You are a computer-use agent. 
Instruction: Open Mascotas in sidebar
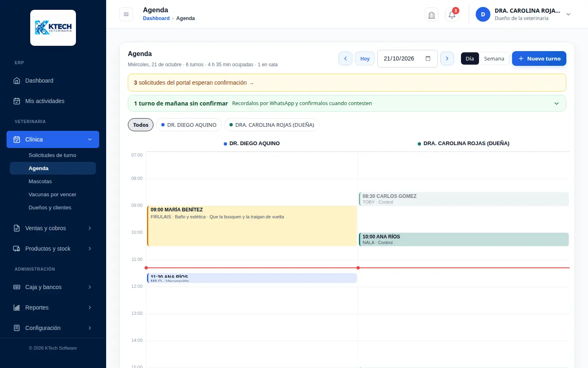[53, 182]
